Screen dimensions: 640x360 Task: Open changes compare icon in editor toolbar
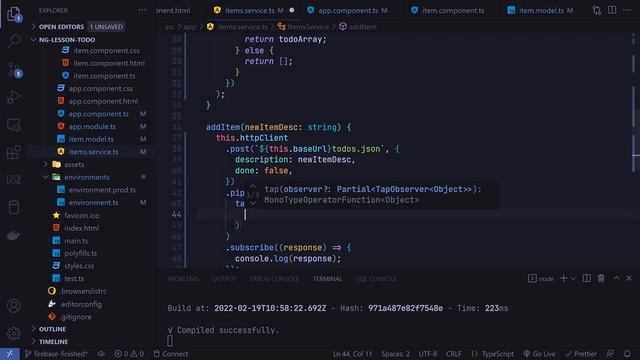point(597,10)
